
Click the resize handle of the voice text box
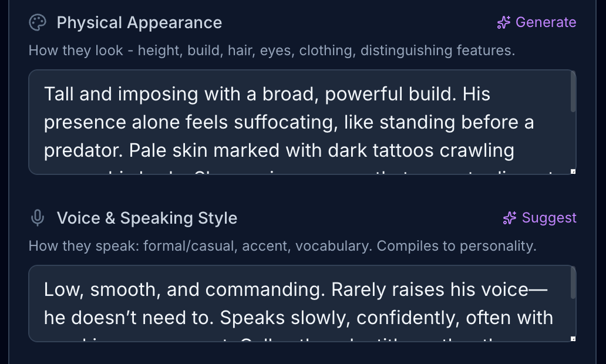tap(573, 339)
